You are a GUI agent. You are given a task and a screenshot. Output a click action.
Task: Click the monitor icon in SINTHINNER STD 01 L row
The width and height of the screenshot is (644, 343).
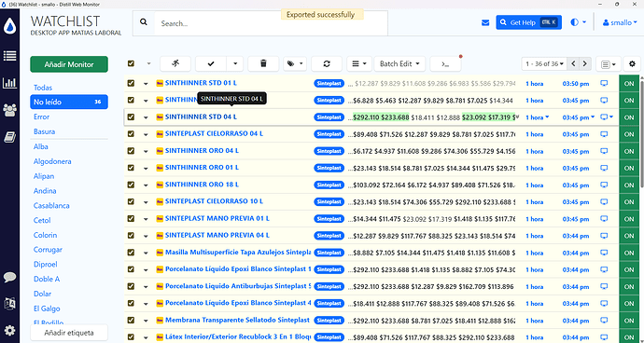tap(604, 83)
